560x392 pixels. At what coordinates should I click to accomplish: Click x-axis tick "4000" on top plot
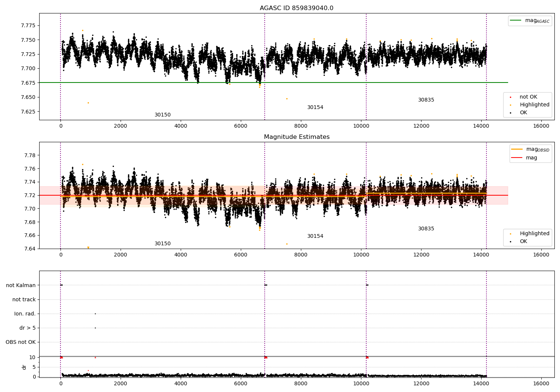click(x=181, y=126)
